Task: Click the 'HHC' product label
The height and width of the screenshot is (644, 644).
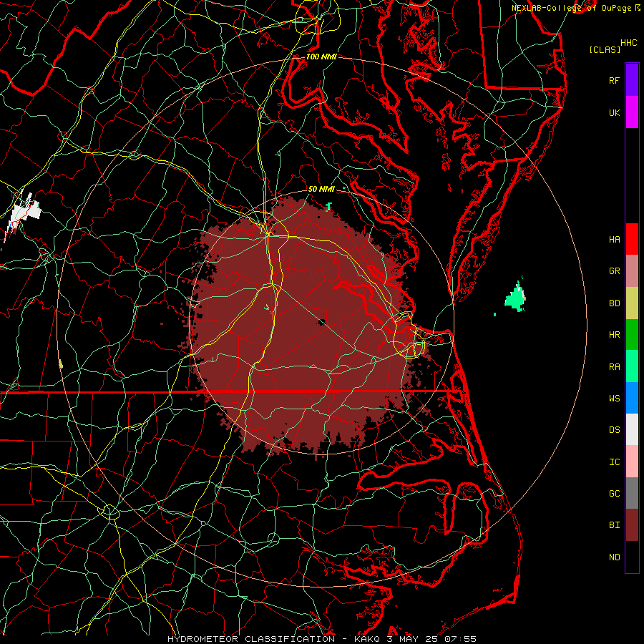Action: tap(628, 43)
